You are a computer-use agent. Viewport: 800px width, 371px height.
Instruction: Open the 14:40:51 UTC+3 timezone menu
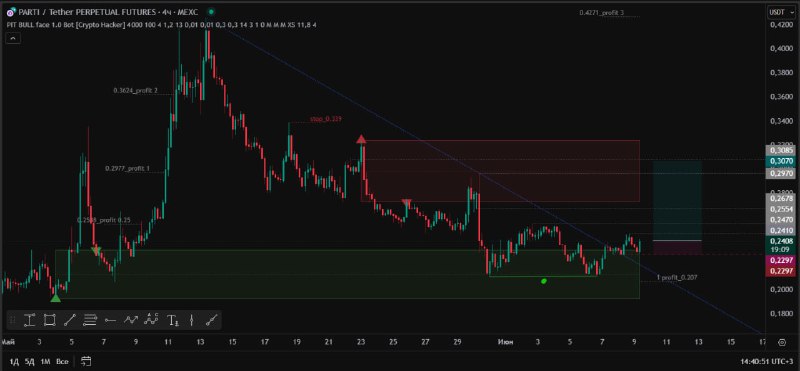[768, 361]
